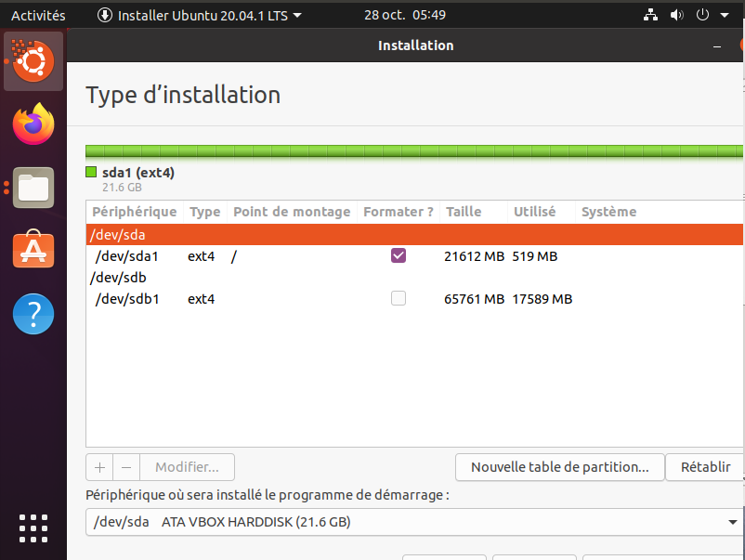
Task: Click Nouvelle table de partition button
Action: tap(559, 467)
